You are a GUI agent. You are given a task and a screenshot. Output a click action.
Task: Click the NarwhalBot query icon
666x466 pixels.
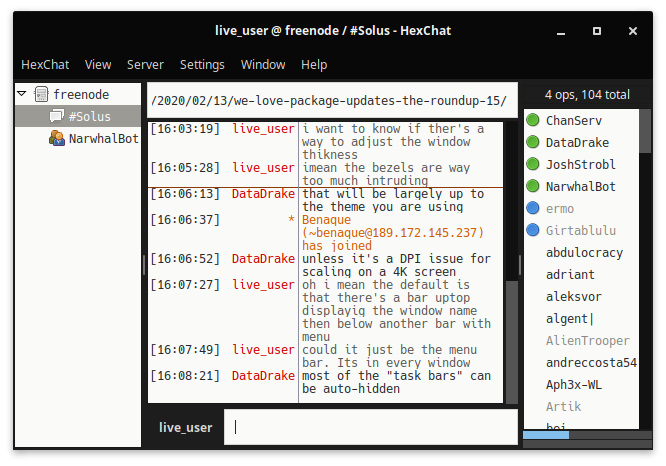[x=56, y=138]
